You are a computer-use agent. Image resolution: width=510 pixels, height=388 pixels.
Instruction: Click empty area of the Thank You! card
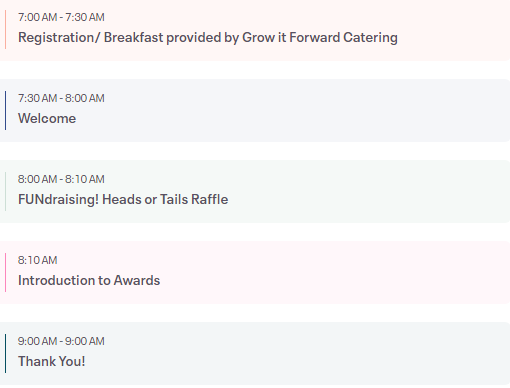pos(300,354)
